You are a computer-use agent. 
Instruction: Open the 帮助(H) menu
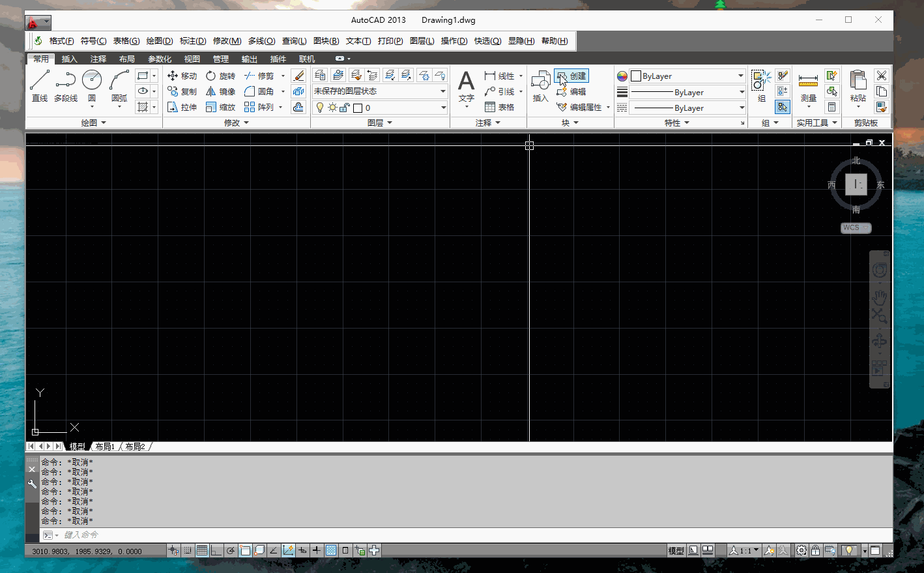tap(555, 40)
